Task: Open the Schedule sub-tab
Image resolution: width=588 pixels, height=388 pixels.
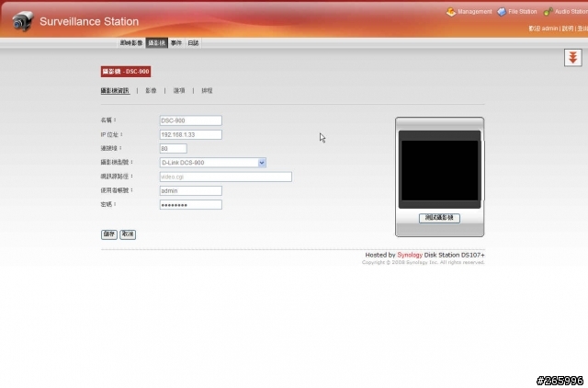Action: (x=207, y=90)
